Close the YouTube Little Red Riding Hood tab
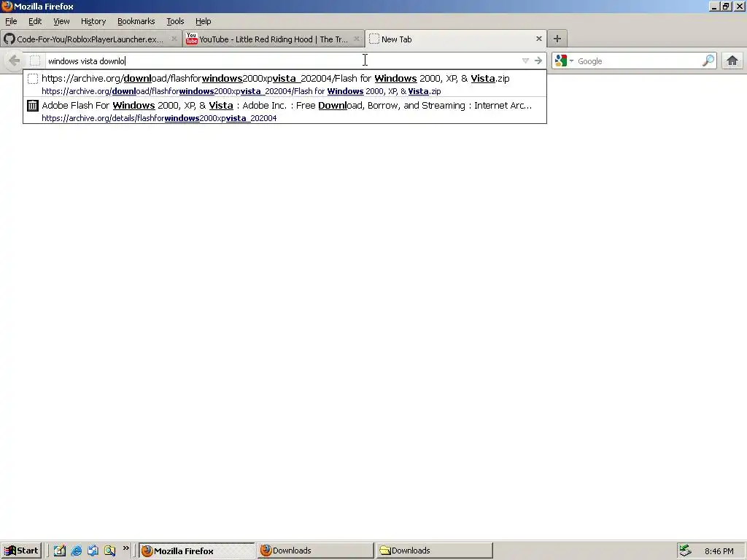 pyautogui.click(x=356, y=39)
